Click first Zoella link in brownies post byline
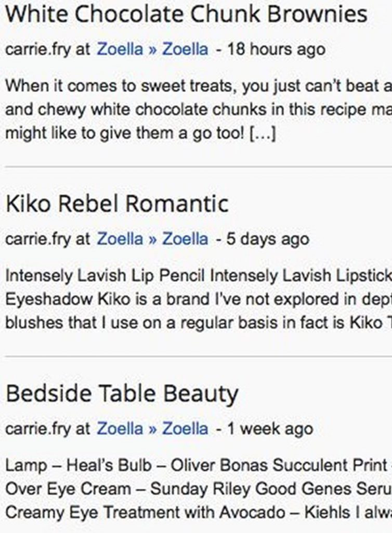 pyautogui.click(x=120, y=49)
